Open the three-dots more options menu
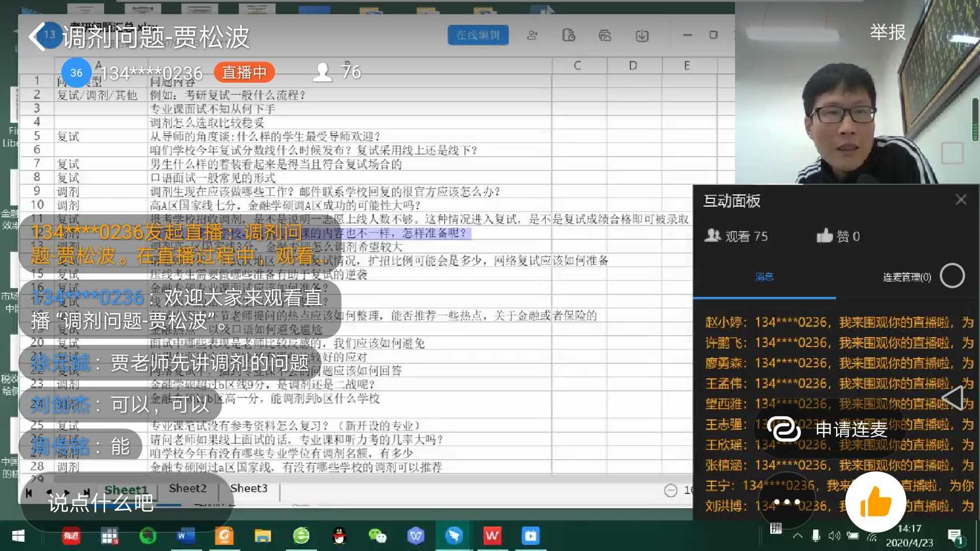This screenshot has height=551, width=980. click(x=787, y=502)
